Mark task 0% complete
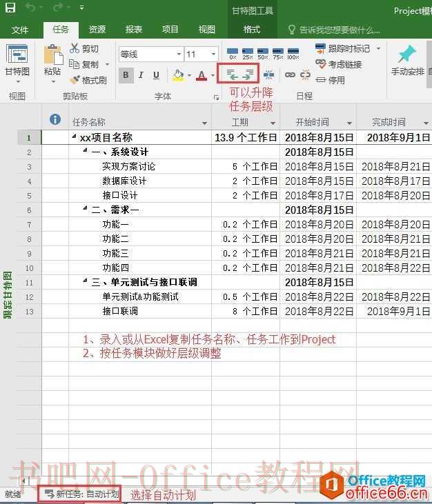 (233, 53)
